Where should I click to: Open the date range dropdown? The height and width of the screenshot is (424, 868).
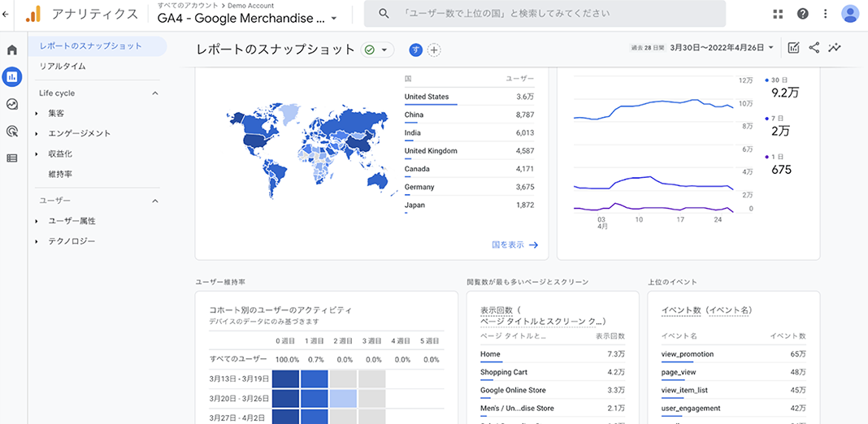click(722, 48)
